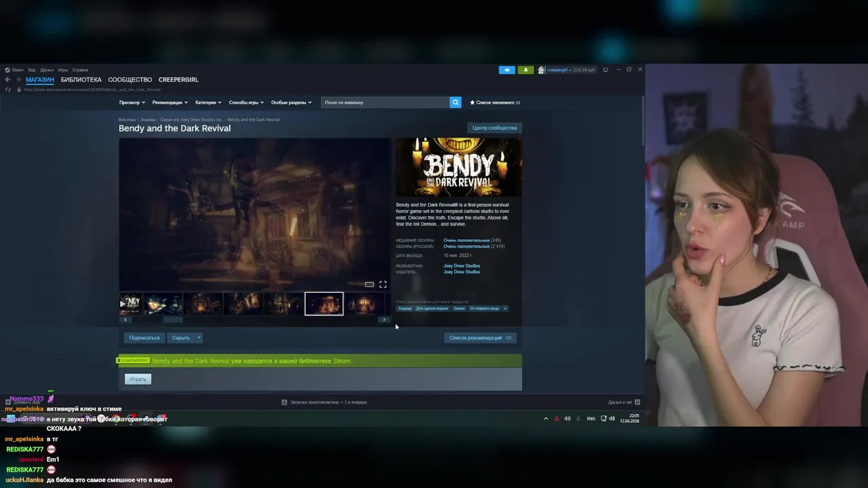The width and height of the screenshot is (868, 488).
Task: Click the Steam page vertical scrollbar
Action: 642,121
